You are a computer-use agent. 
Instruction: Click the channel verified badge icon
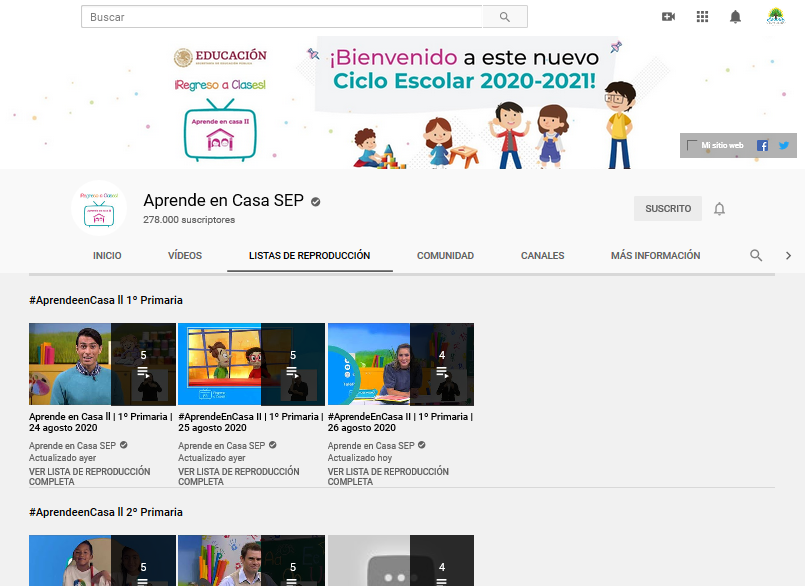[316, 202]
